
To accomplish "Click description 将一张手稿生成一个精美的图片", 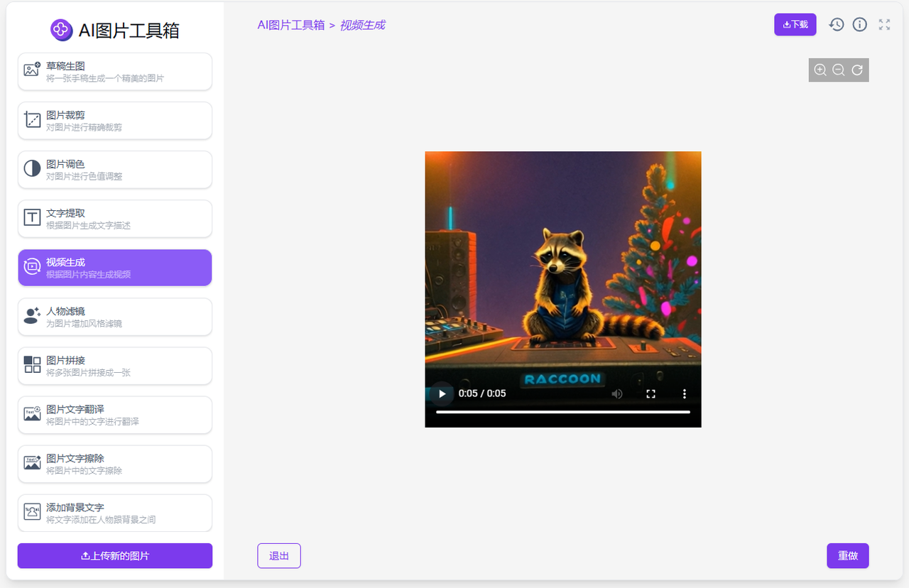I will tap(105, 78).
